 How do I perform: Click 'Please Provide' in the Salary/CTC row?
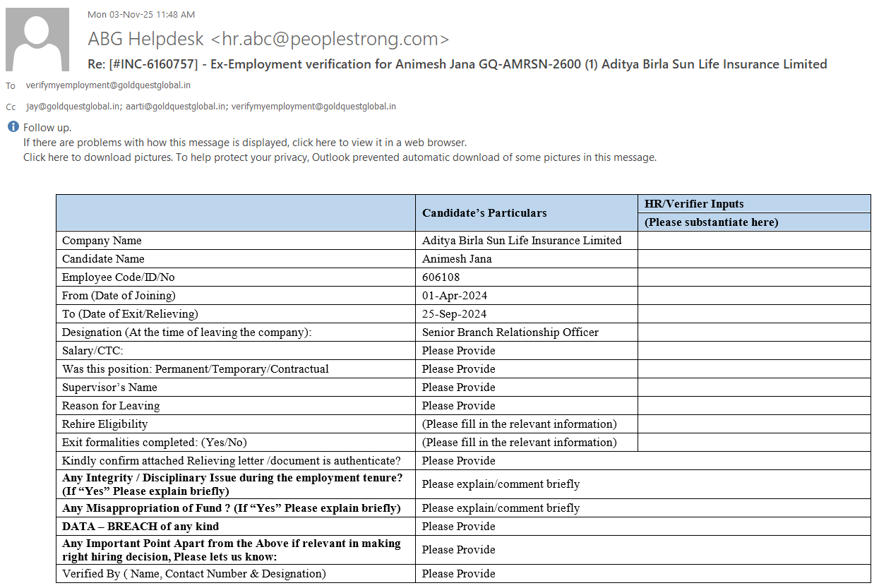(x=458, y=351)
